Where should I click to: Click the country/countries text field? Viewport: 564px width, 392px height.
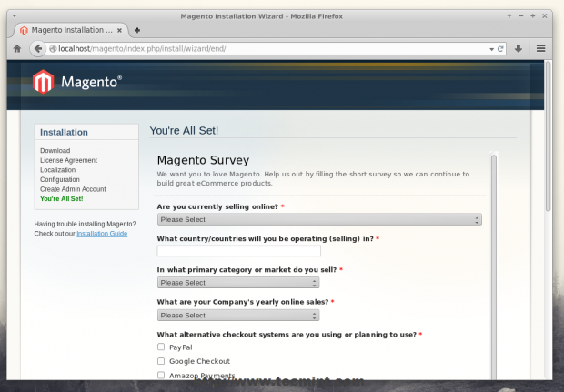pos(239,251)
